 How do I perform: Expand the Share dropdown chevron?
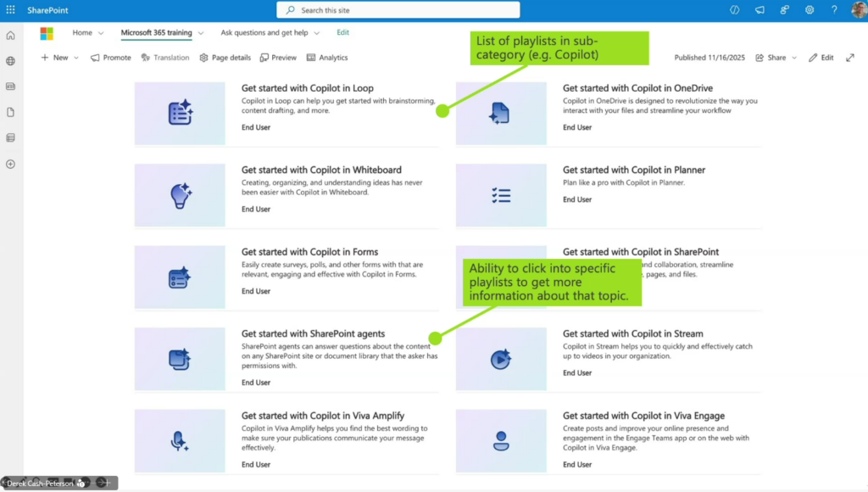(x=794, y=58)
